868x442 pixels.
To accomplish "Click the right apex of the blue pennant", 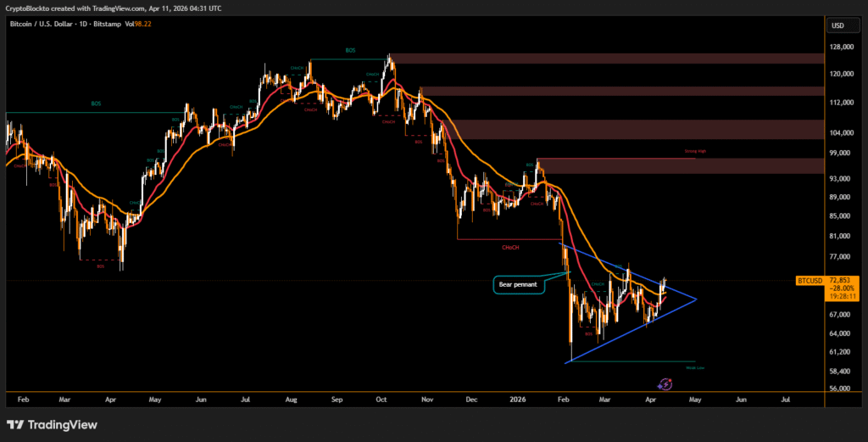I will click(x=696, y=299).
